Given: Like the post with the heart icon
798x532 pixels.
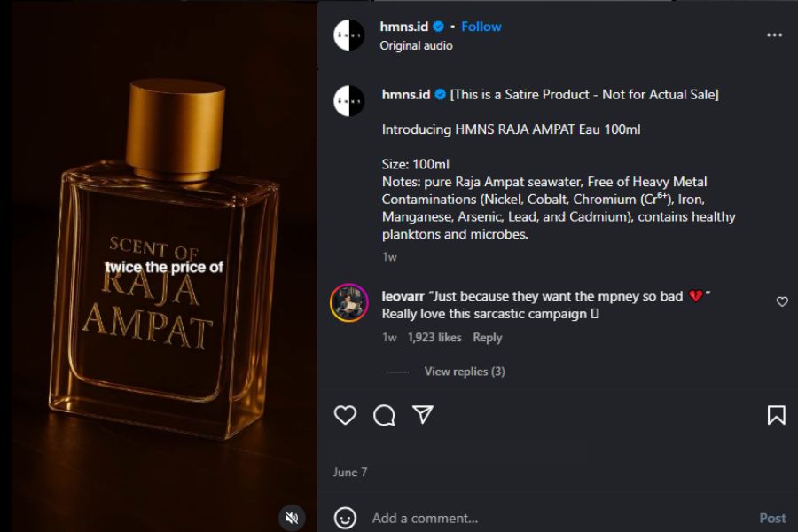Looking at the screenshot, I should click(x=345, y=415).
